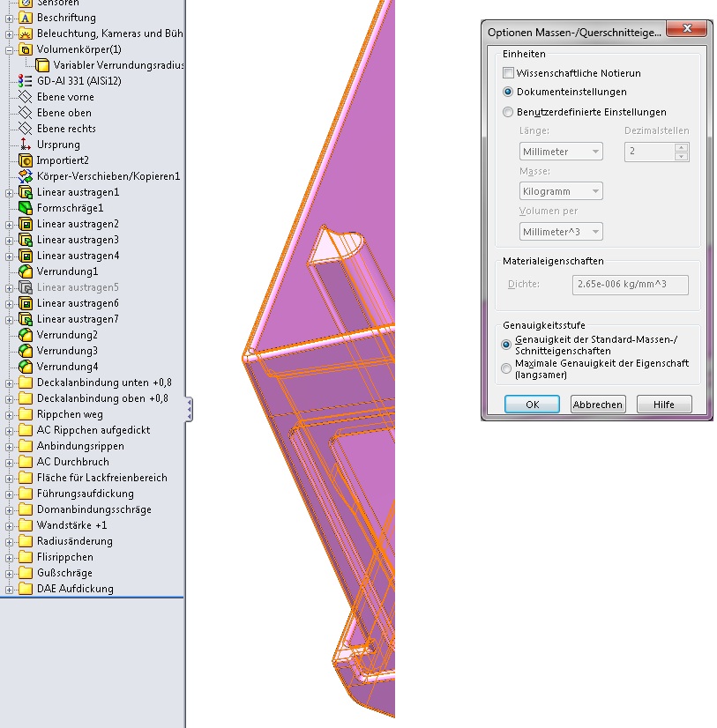Image resolution: width=717 pixels, height=728 pixels.
Task: Click the Beleuchtung, Kameras folder icon
Action: tap(26, 33)
